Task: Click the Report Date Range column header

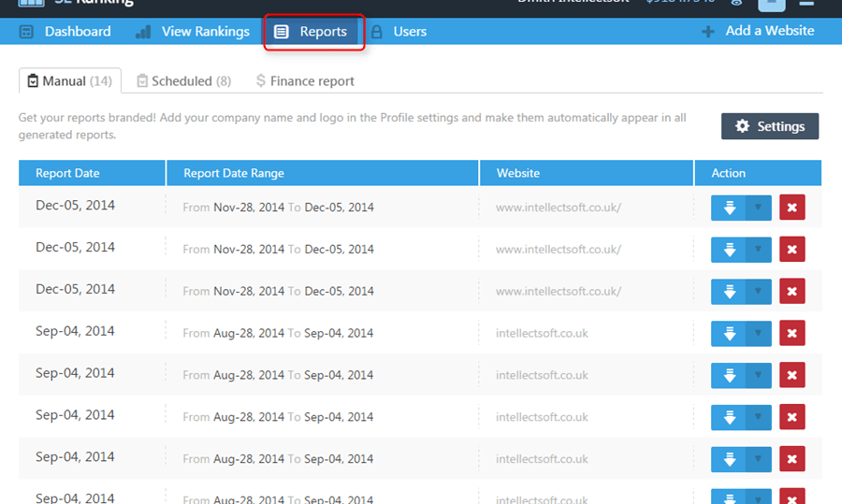Action: 322,173
